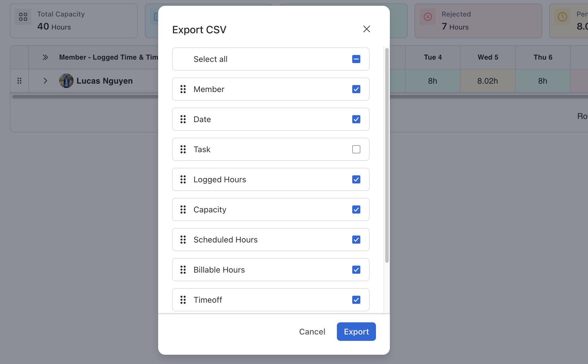588x364 pixels.
Task: Click the Task row drag handle
Action: coord(183,149)
